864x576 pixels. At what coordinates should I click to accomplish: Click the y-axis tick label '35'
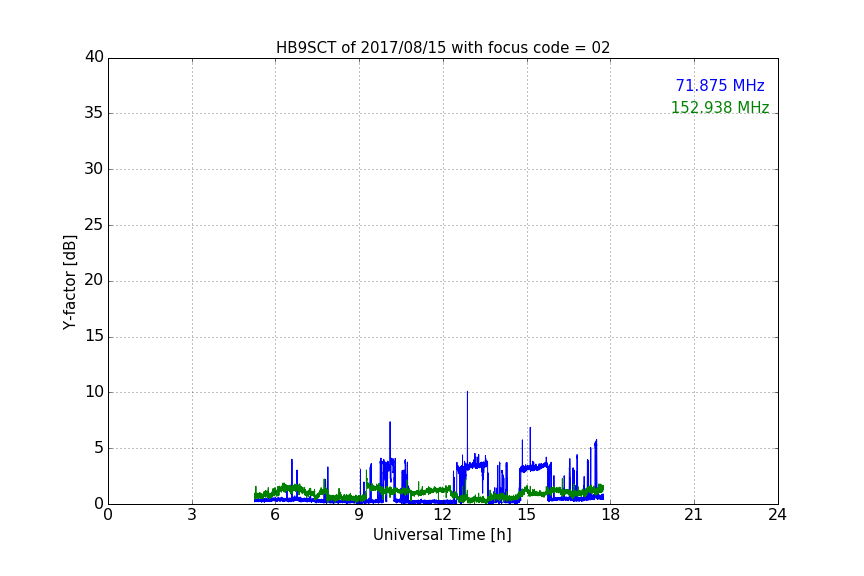click(x=94, y=113)
